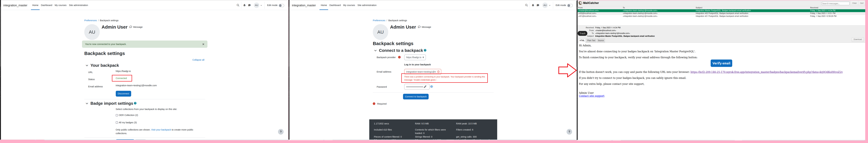Click Connect to backpack button
The height and width of the screenshot is (143, 868).
[416, 96]
